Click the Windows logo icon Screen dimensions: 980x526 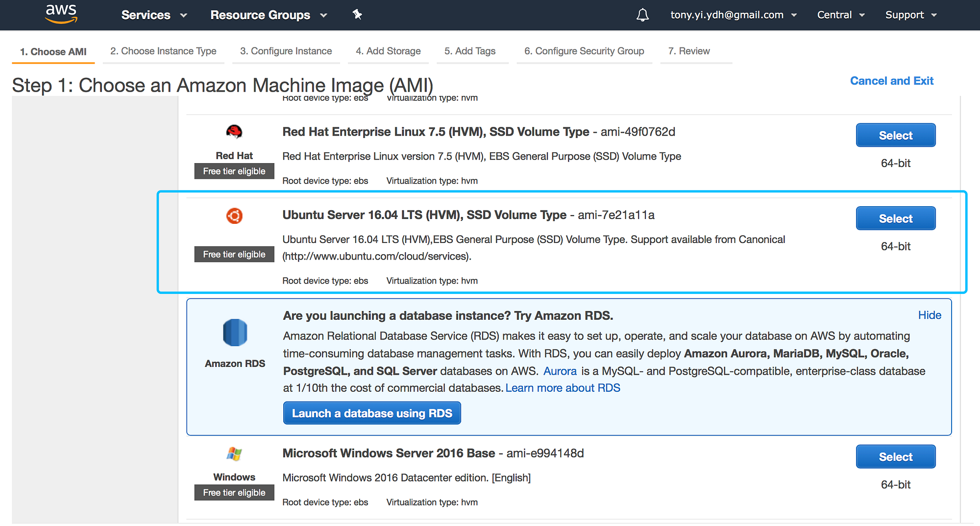click(234, 454)
